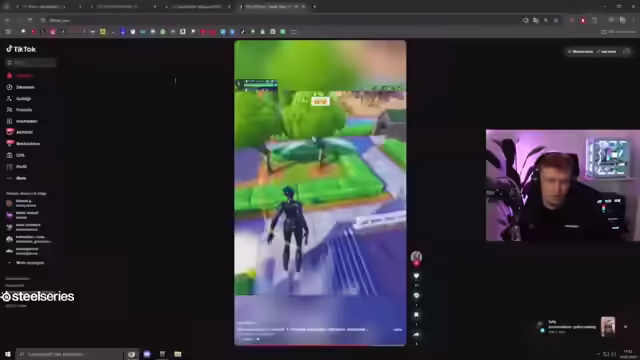Open the thumbnail in the notification toast
Image resolution: width=640 pixels, height=360 pixels.
click(608, 326)
